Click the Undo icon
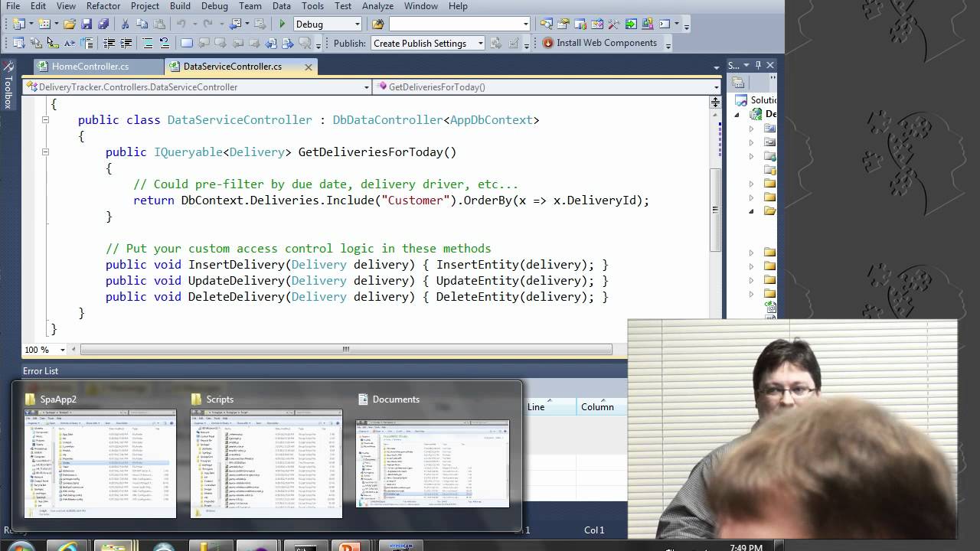Screen dimensions: 980x551 click(x=182, y=24)
